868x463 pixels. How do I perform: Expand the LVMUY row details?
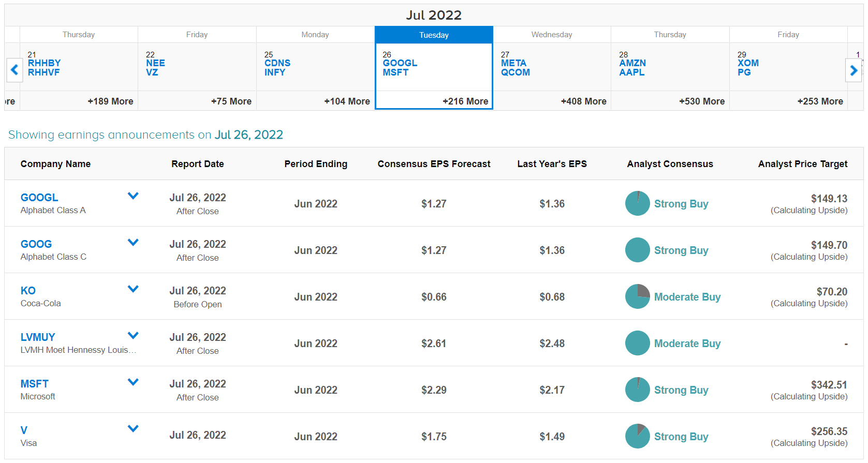[133, 335]
